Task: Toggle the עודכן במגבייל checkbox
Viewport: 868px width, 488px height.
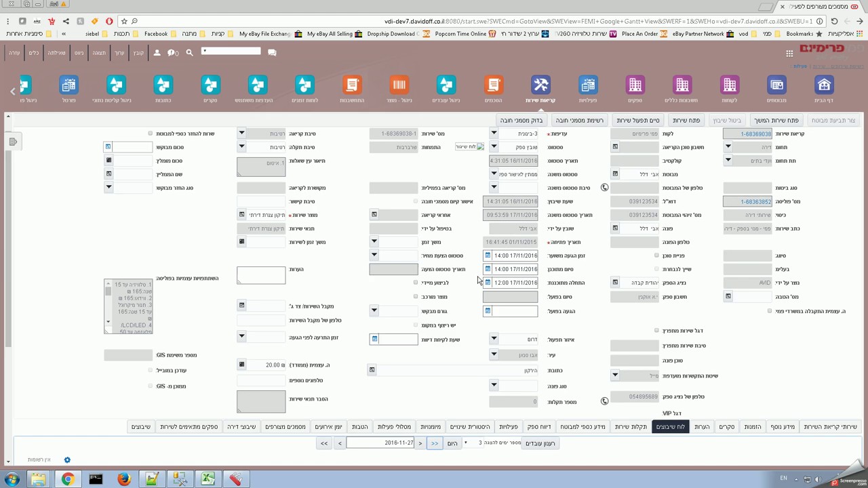Action: (x=150, y=370)
